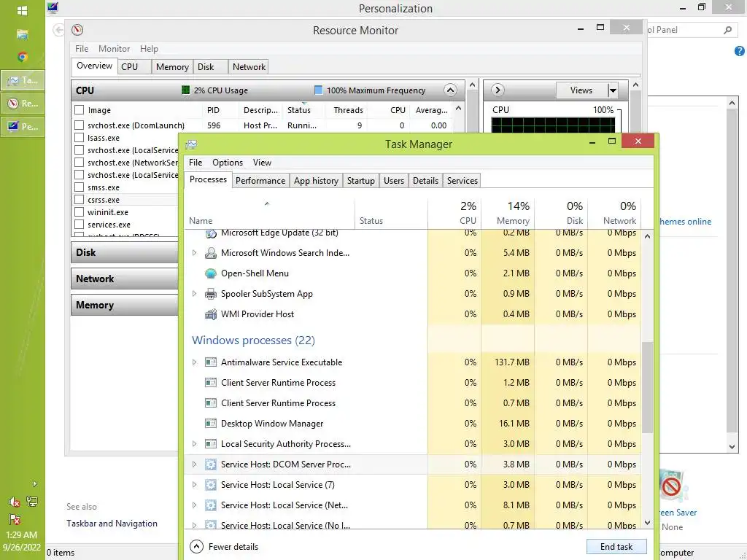The height and width of the screenshot is (560, 747).
Task: Click Spooler SubSystem App printer icon
Action: click(211, 294)
